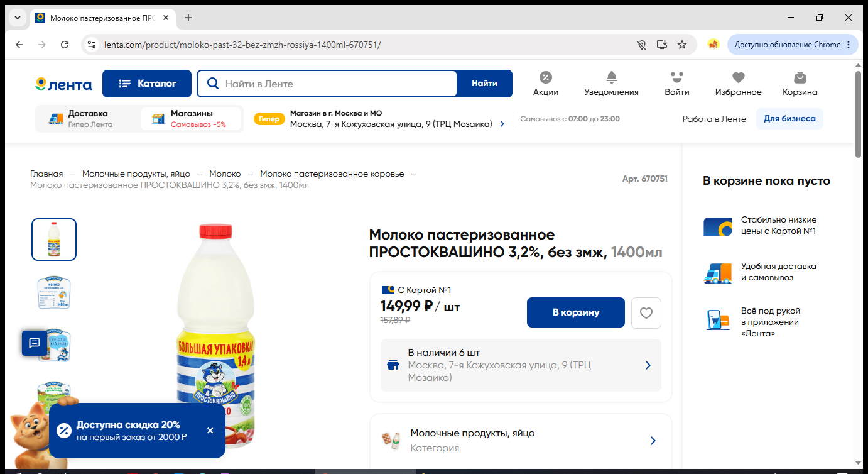This screenshot has width=868, height=474.
Task: Click Всё под рукой app icon
Action: click(718, 320)
